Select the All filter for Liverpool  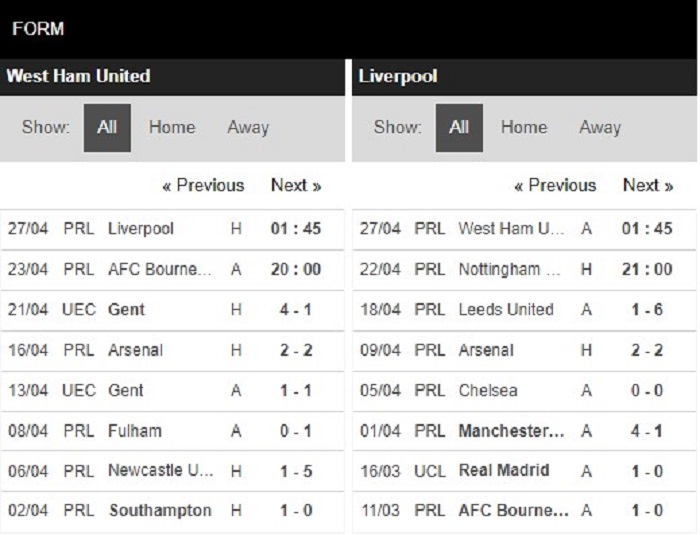point(459,128)
